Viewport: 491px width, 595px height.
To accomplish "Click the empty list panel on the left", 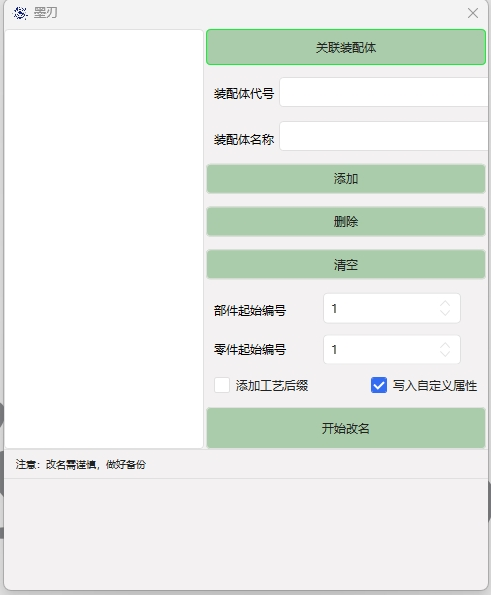I will click(104, 239).
